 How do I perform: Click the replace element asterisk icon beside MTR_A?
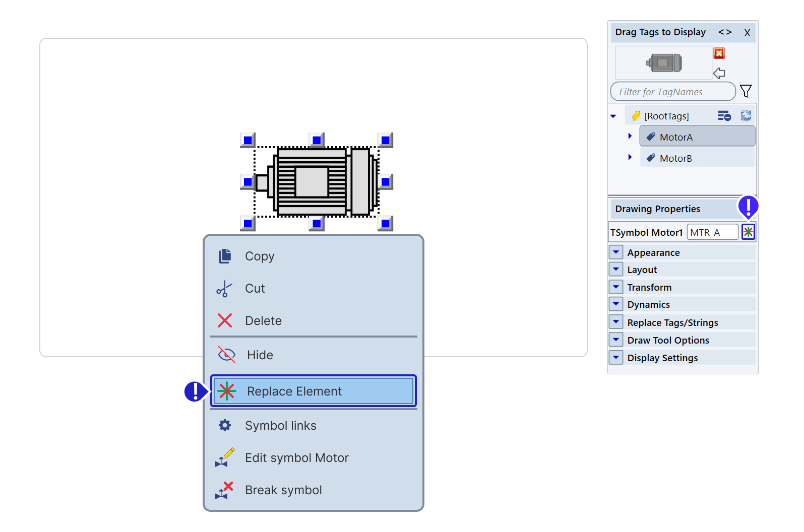(x=748, y=232)
